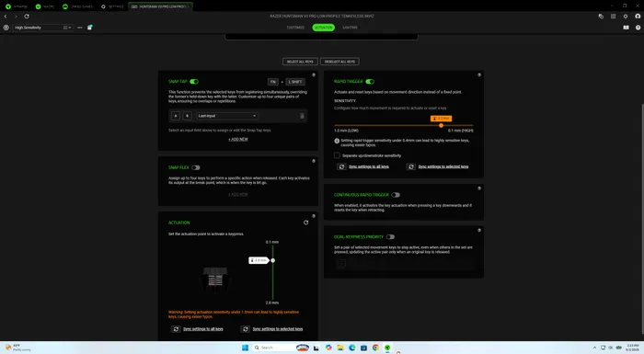This screenshot has width=644, height=354.
Task: Click the L SHIFT key button
Action: click(295, 82)
